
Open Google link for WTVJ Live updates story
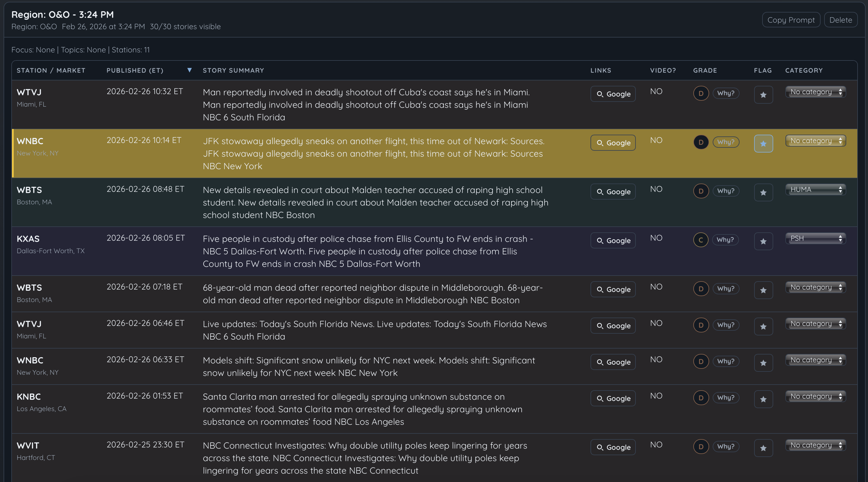tap(613, 326)
